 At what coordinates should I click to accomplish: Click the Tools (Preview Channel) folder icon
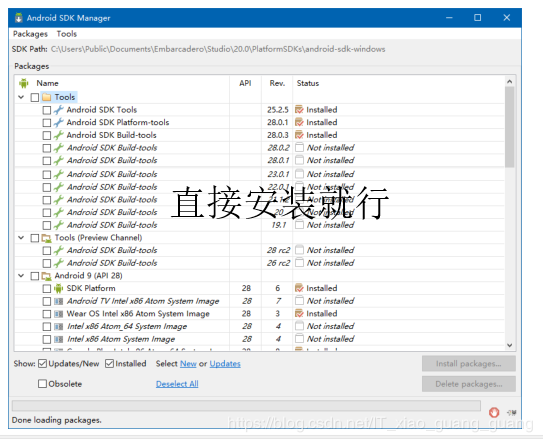46,238
